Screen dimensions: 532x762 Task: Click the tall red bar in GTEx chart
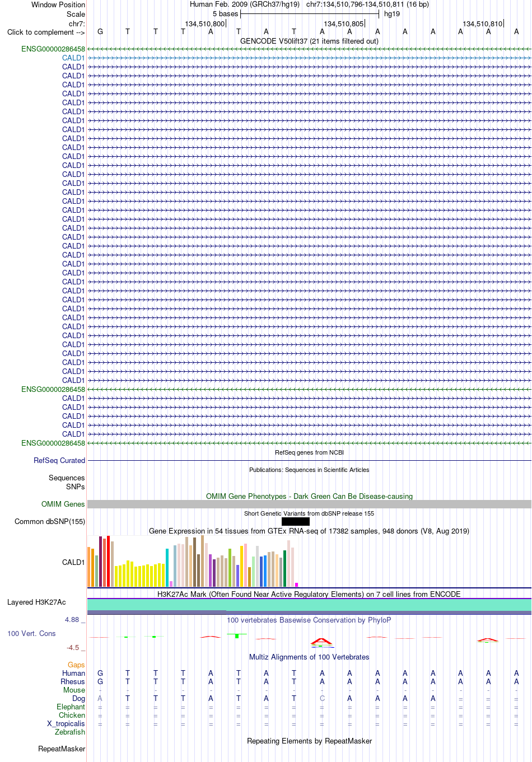coord(109,561)
